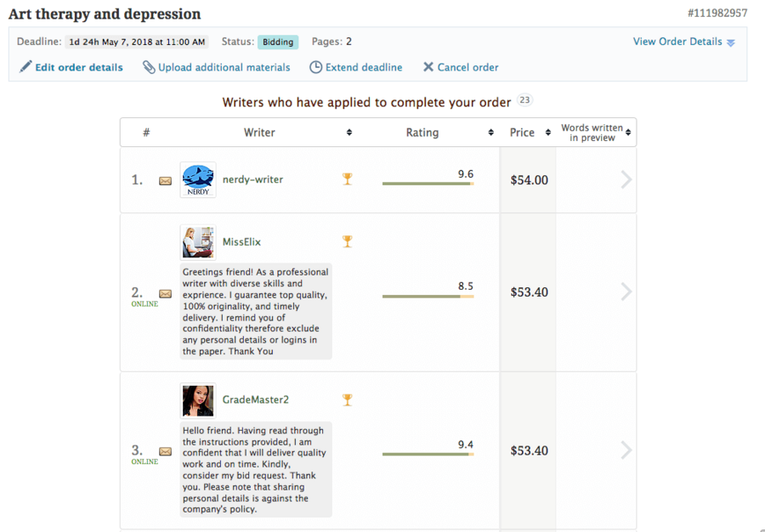Click GradeMaster2's trophy award icon
Screen dimensions: 765x532
347,400
